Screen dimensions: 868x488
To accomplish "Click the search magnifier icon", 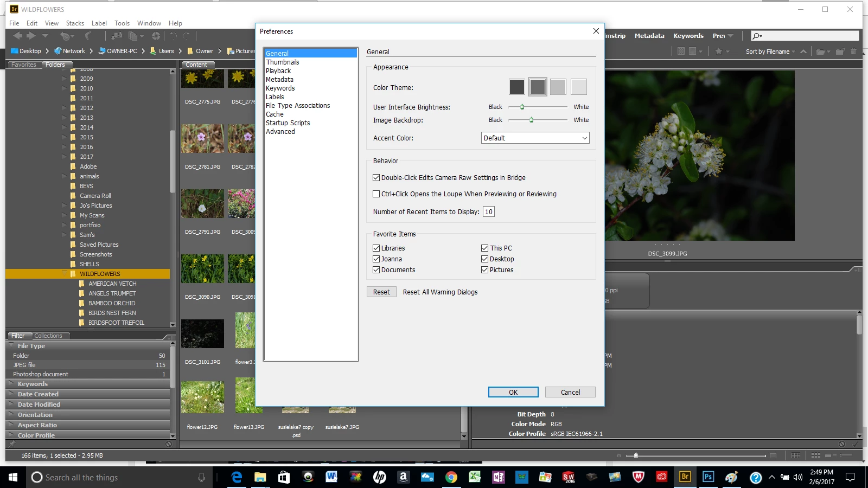I will coord(757,36).
